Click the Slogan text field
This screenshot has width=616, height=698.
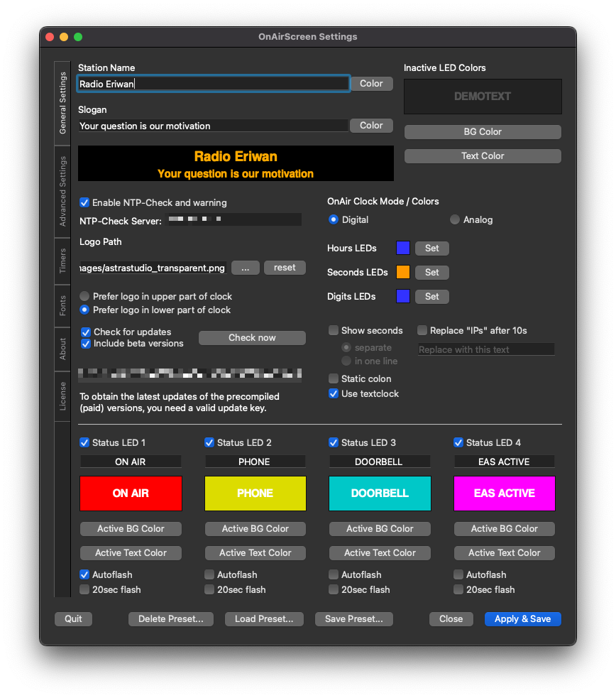(x=213, y=126)
